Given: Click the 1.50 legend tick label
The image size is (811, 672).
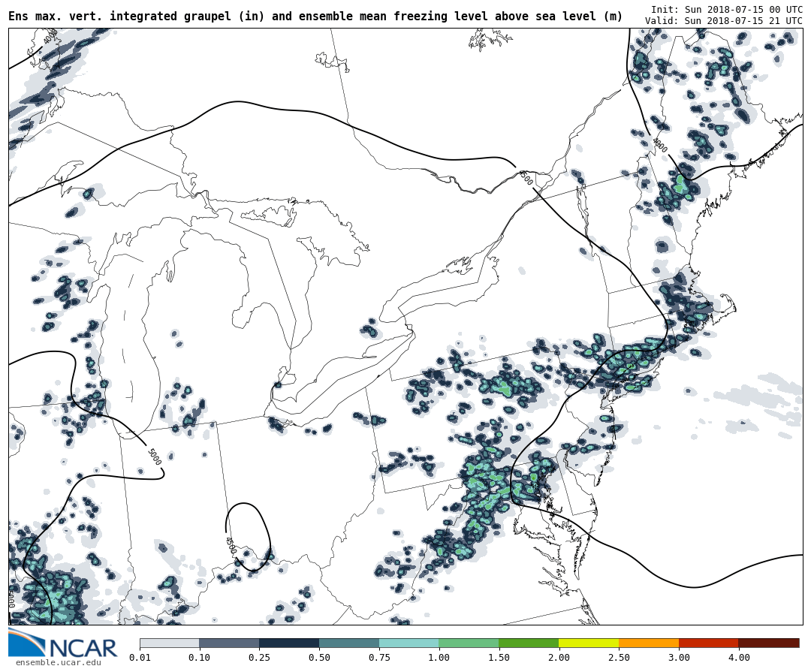Looking at the screenshot, I should tap(499, 658).
